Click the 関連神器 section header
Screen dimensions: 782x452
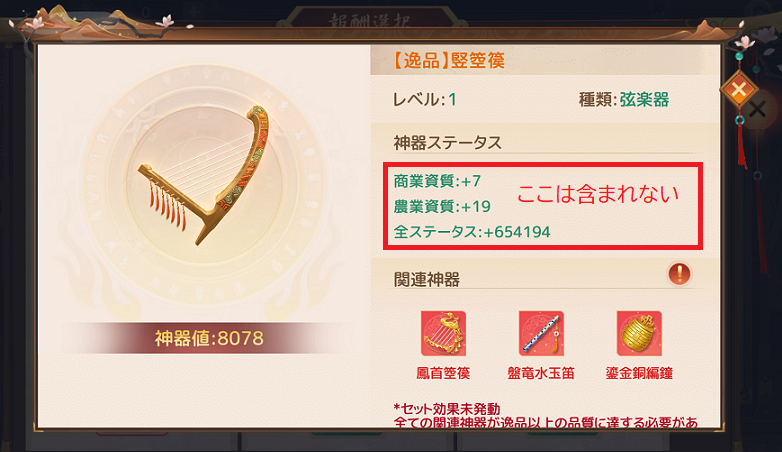(x=427, y=279)
